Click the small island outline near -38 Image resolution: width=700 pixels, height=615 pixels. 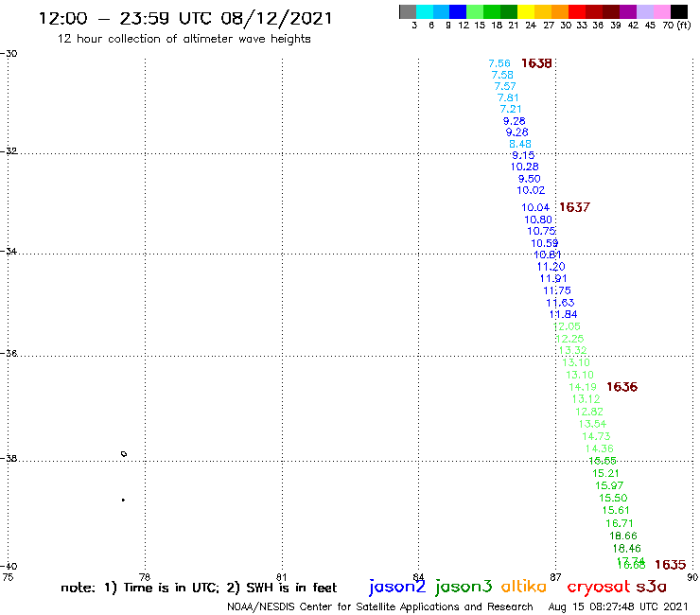tap(124, 454)
